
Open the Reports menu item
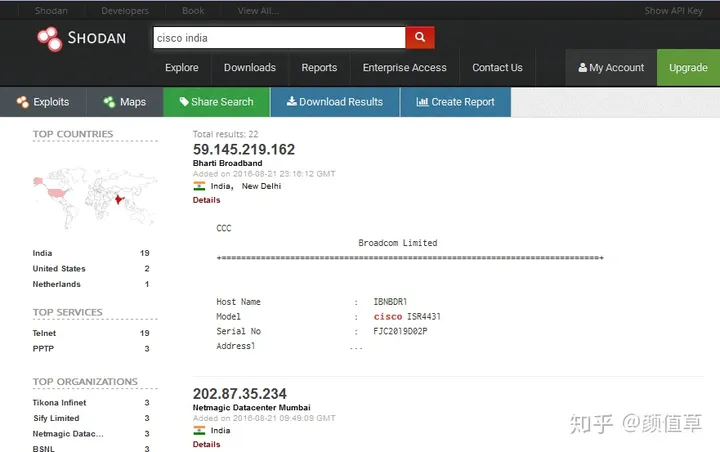(x=319, y=68)
